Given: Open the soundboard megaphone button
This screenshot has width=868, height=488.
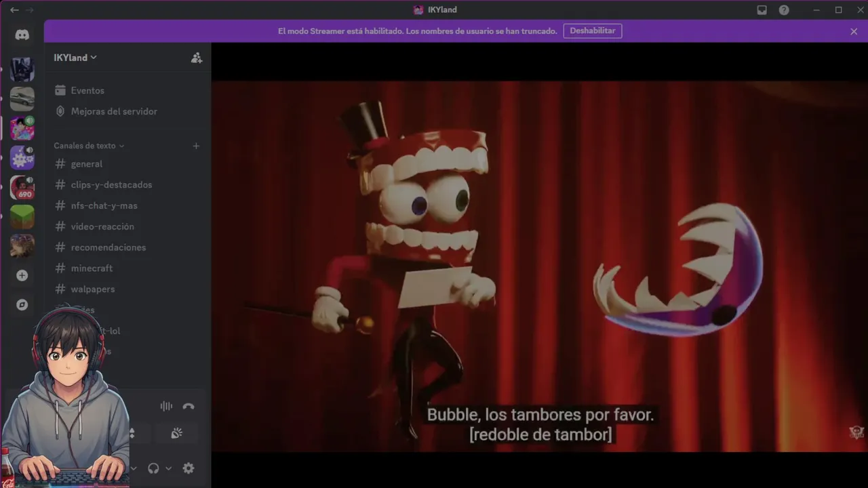Looking at the screenshot, I should coord(176,433).
